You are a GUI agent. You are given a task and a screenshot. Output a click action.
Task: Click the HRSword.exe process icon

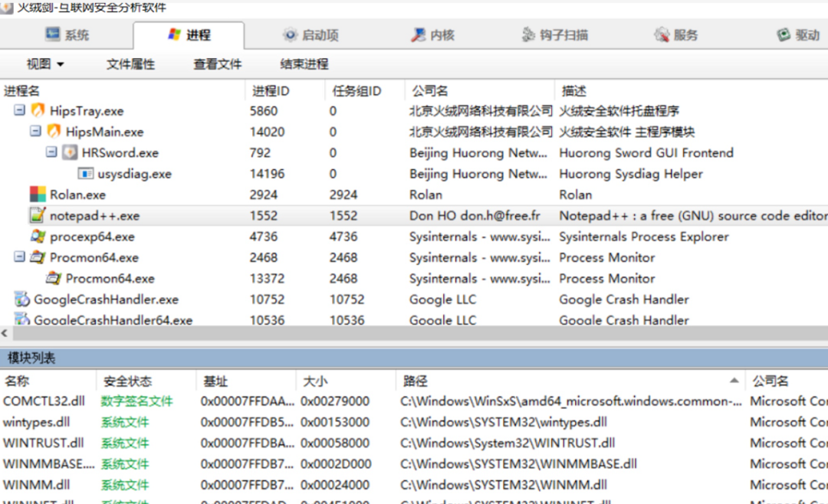70,152
